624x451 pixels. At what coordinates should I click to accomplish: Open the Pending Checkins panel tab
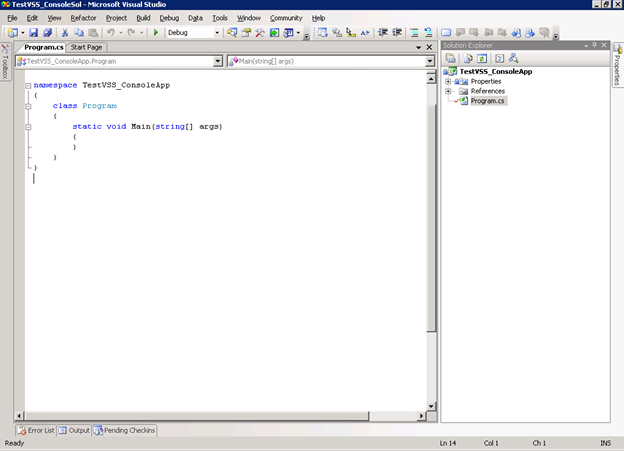pos(125,430)
